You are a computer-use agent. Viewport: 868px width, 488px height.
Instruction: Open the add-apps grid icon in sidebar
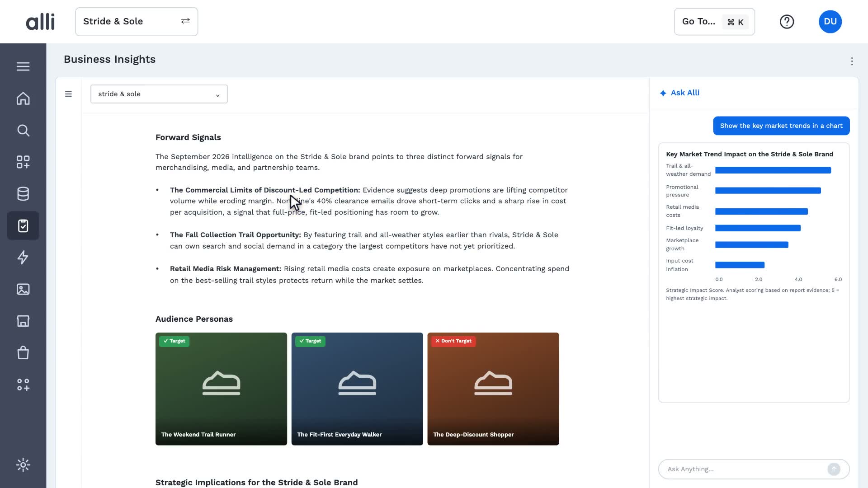23,162
